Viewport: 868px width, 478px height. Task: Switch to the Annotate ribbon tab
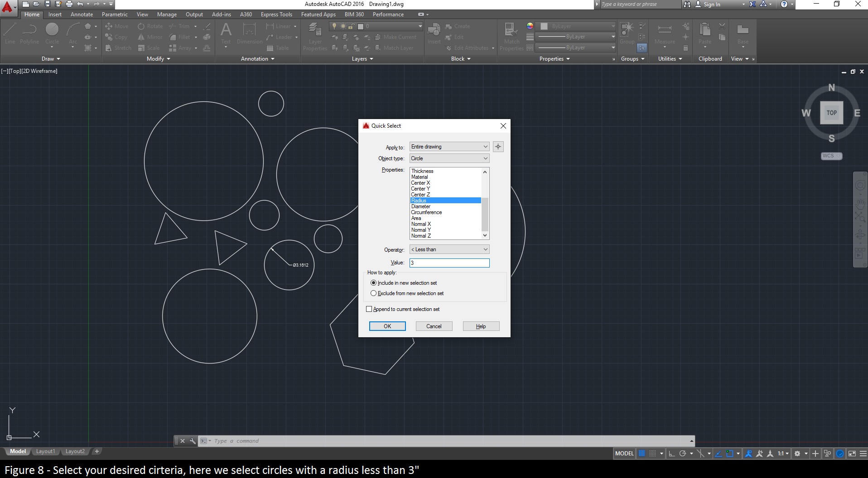(x=82, y=14)
